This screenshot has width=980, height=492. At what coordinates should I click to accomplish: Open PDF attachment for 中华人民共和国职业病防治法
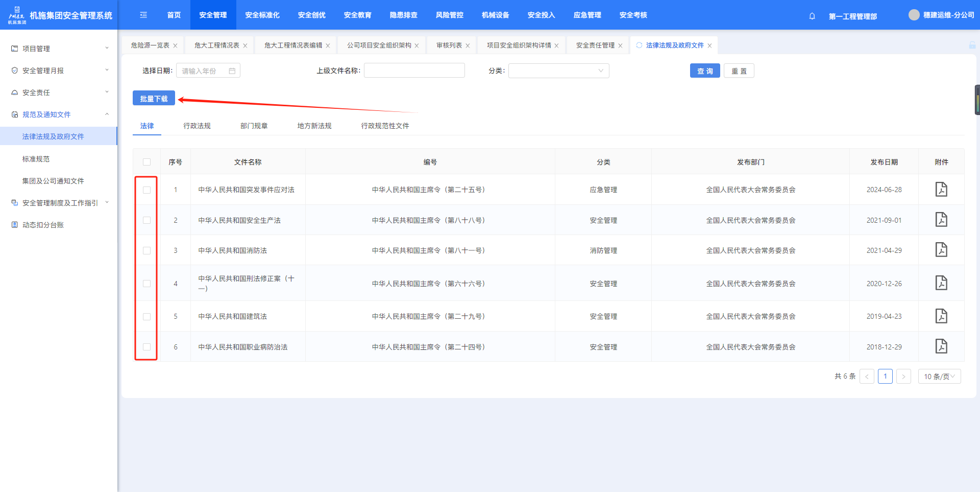tap(941, 346)
